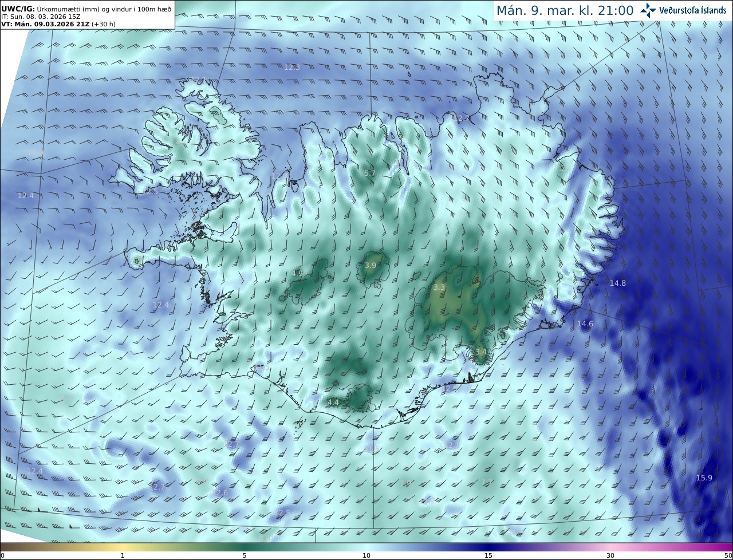Viewport: 733px width, 560px height.
Task: Click the 5 mark on color scale
Action: pos(245,555)
